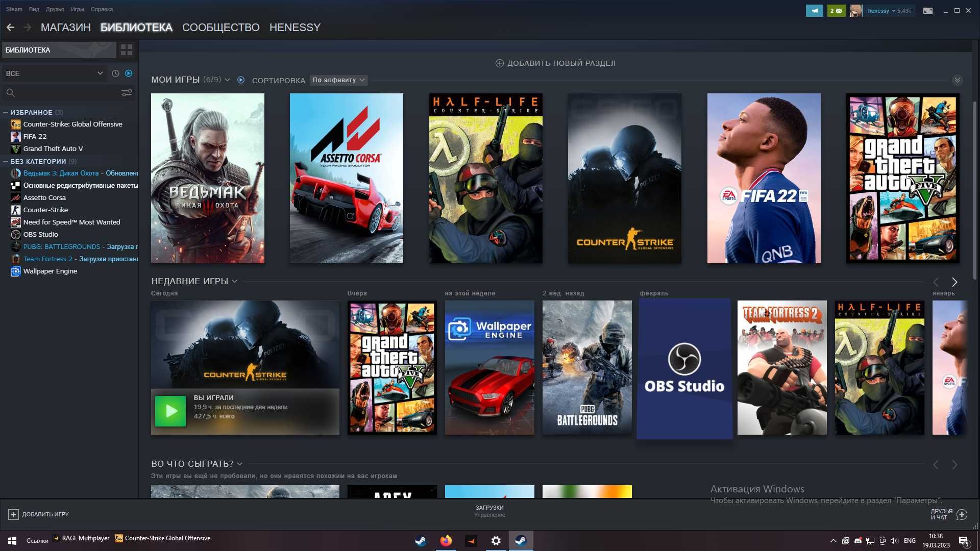Screen dimensions: 980x551
Task: Open the inbox notifications envelope
Action: (x=836, y=11)
